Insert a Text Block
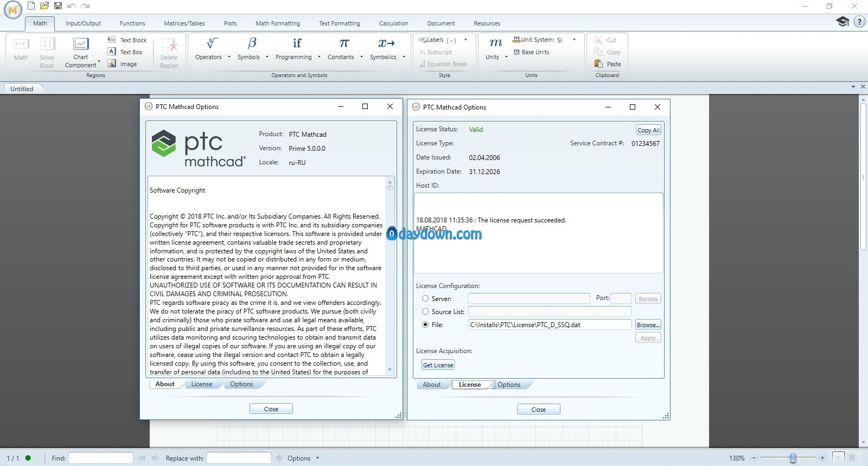 click(127, 40)
